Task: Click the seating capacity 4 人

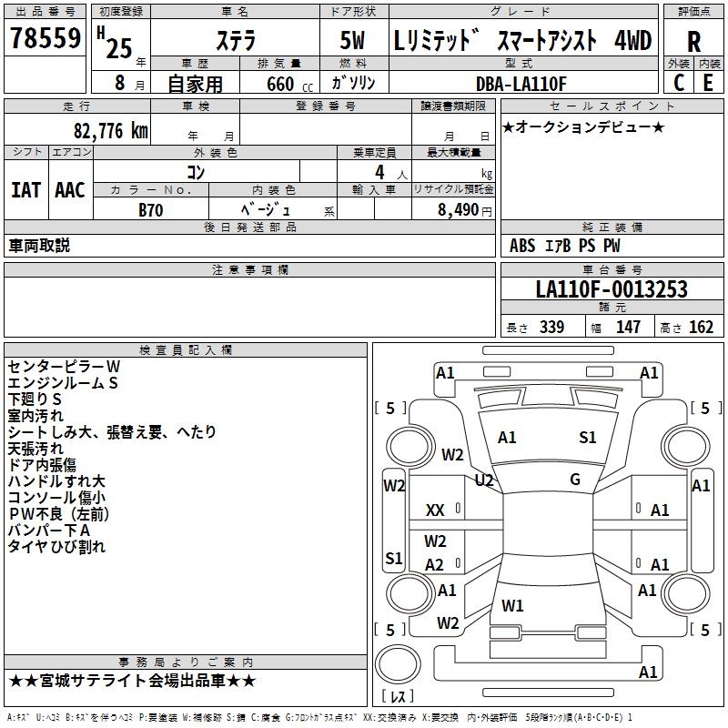Action: [x=391, y=173]
